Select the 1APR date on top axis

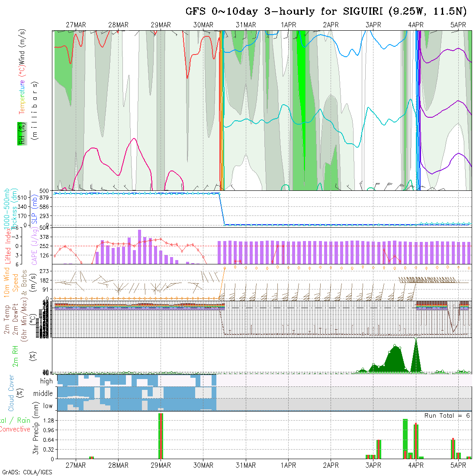288,25
